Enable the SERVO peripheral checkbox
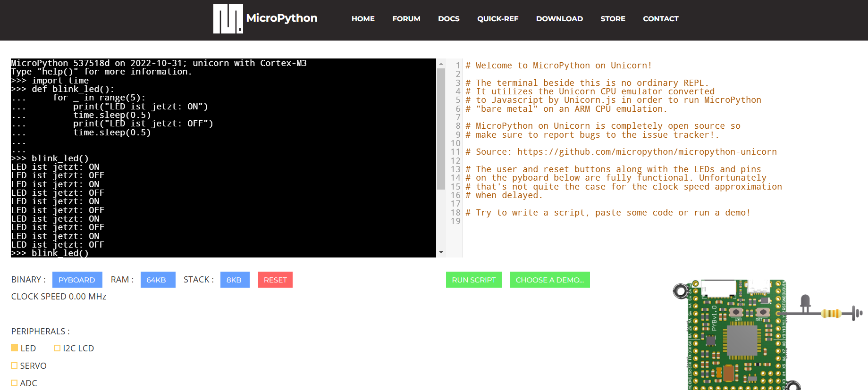 coord(15,365)
